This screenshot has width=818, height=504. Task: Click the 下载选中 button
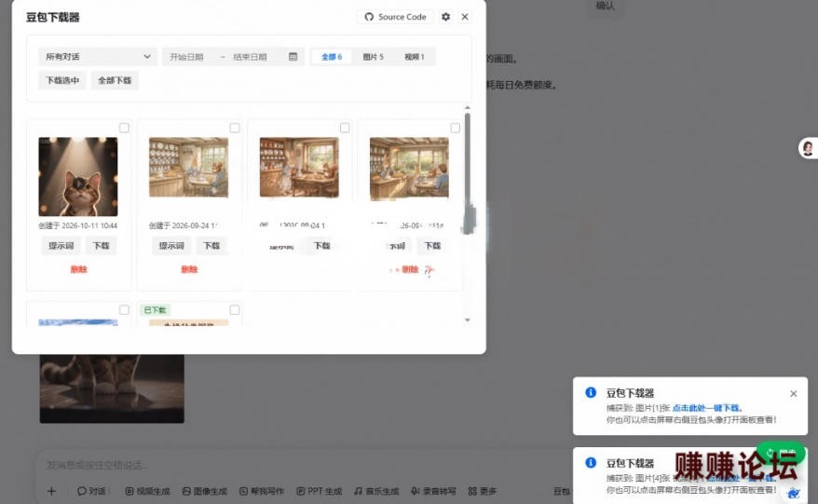point(62,80)
